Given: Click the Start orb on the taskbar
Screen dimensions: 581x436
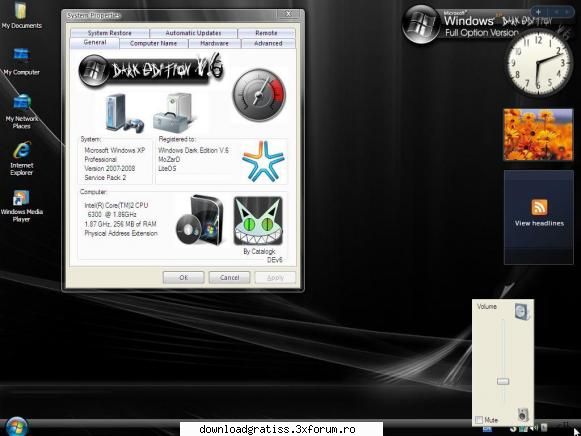Looking at the screenshot, I should tap(16, 427).
